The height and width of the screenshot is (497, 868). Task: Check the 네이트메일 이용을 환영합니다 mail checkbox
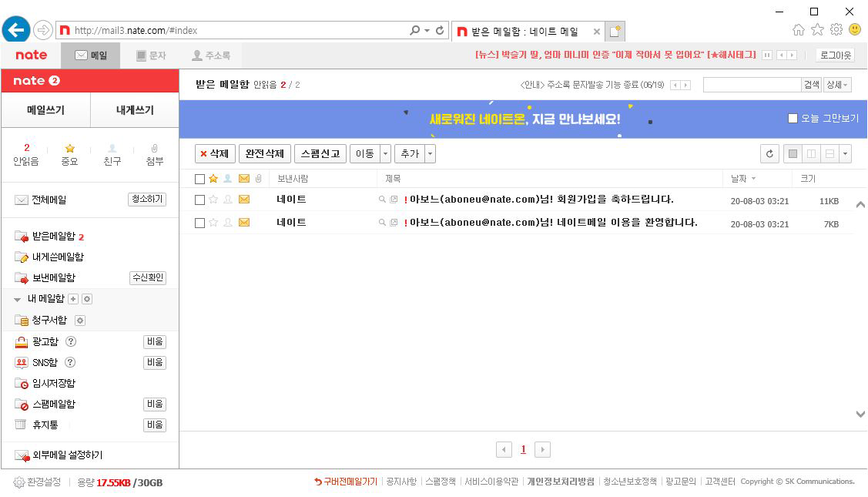[x=199, y=223]
